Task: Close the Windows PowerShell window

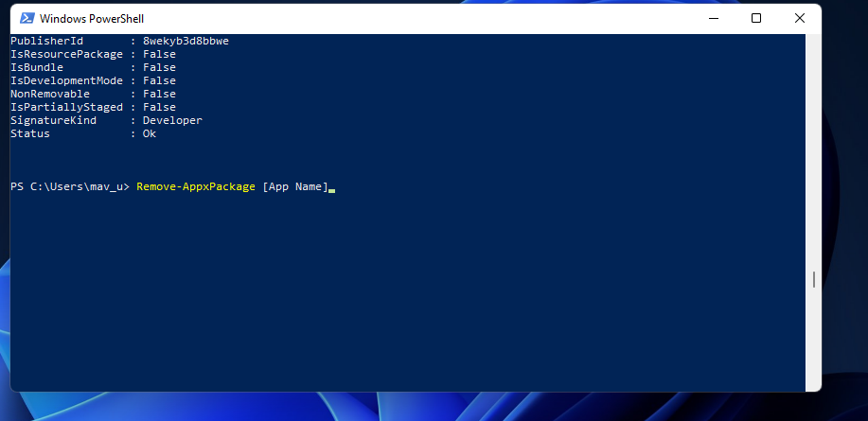Action: pyautogui.click(x=799, y=18)
